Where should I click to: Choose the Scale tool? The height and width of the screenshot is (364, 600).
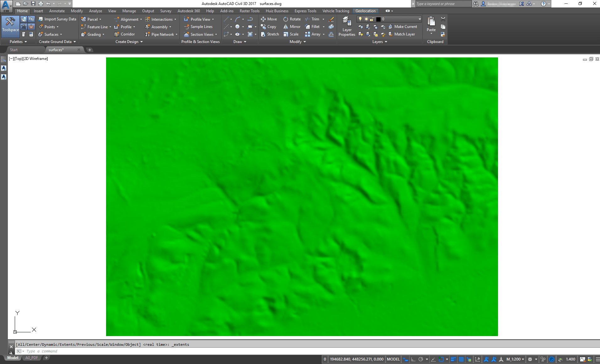(291, 34)
